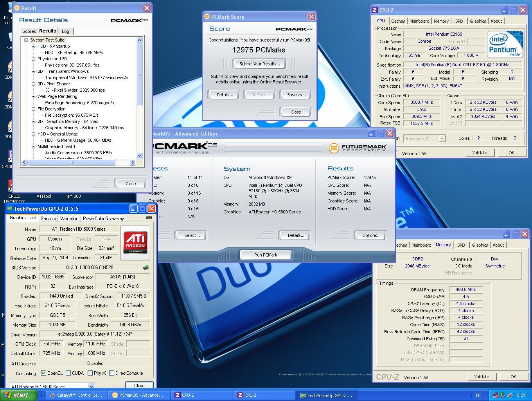Screen dimensions: 532x401
Task: Click the Safely Remove Hardware tray icon
Action: pyautogui.click(x=503, y=395)
